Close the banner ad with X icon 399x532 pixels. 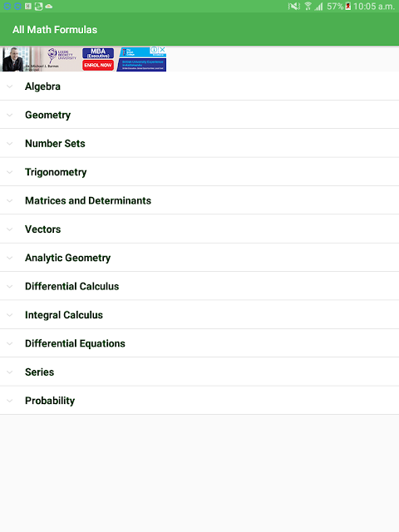(163, 50)
